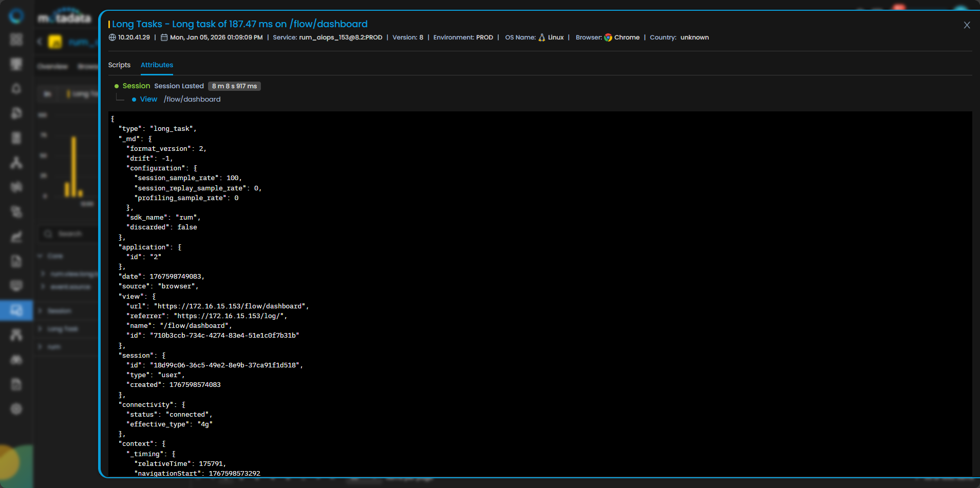Click the highlighted active icon in left sidebar
The width and height of the screenshot is (980, 488).
tap(16, 310)
